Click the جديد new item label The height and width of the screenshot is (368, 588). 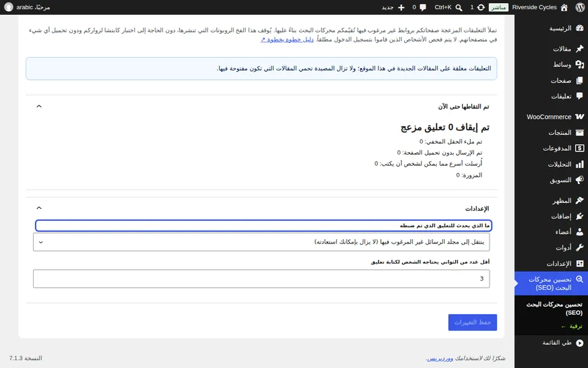[387, 7]
